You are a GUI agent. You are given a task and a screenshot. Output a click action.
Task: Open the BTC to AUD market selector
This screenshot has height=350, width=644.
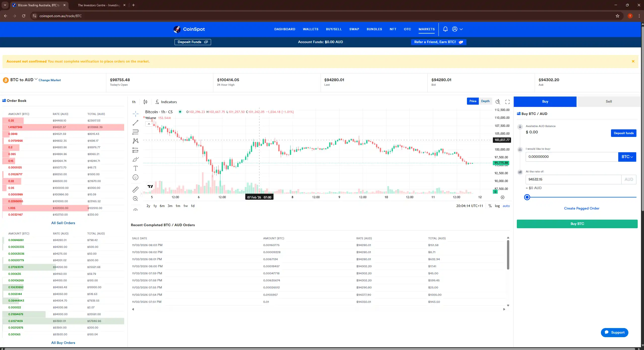pyautogui.click(x=24, y=80)
